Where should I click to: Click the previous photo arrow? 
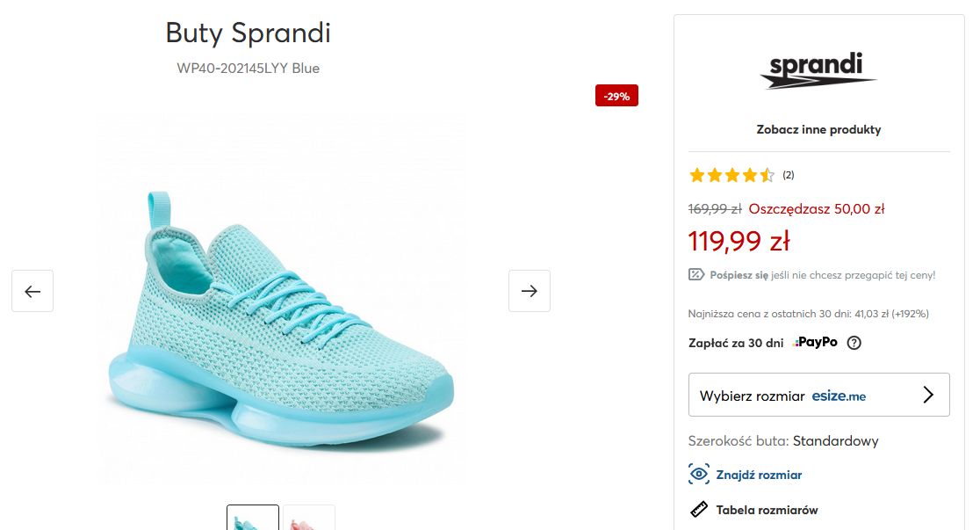32,291
